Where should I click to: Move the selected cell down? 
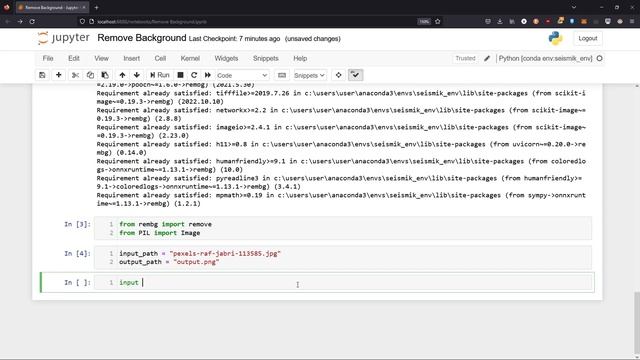pos(137,75)
